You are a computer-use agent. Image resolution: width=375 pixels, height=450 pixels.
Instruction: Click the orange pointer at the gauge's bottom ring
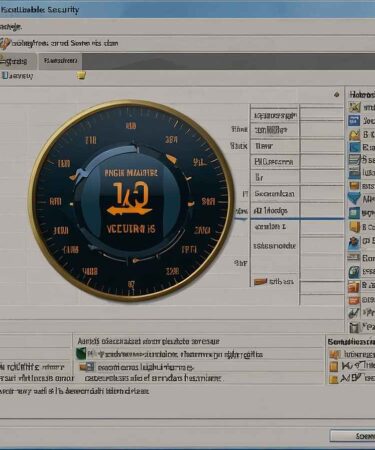pos(136,260)
